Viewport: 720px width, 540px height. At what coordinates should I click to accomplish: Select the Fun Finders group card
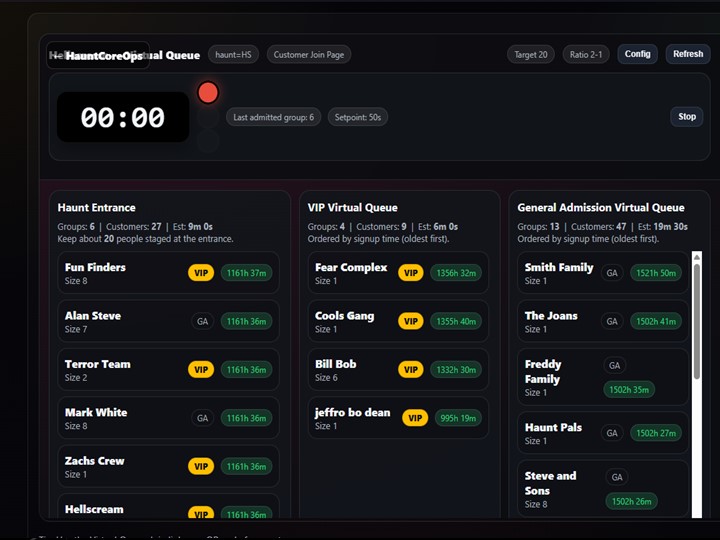click(x=169, y=272)
